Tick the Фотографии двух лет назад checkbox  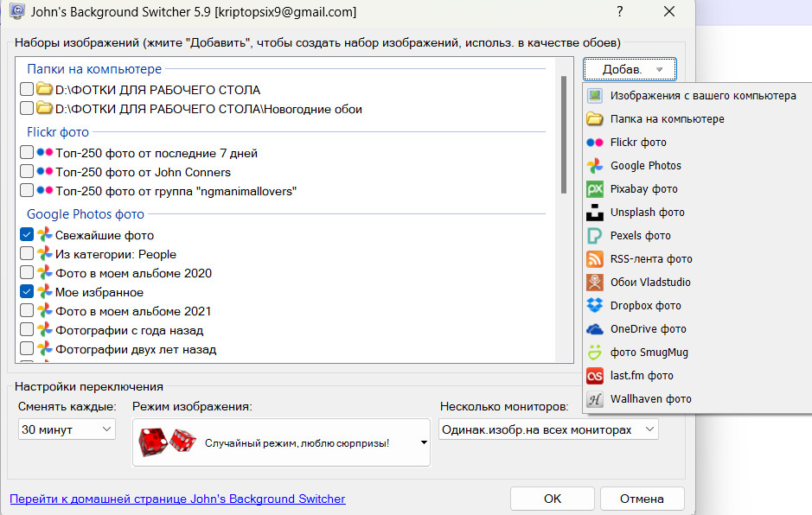point(27,349)
